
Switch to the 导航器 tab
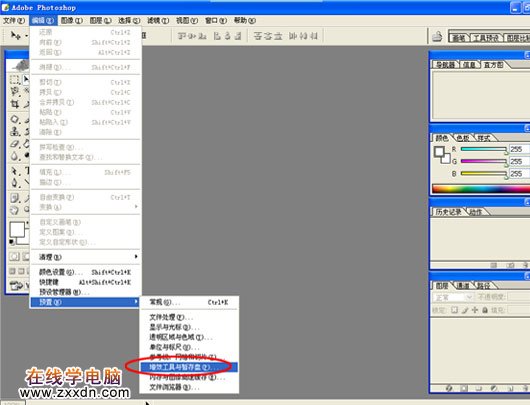click(445, 65)
